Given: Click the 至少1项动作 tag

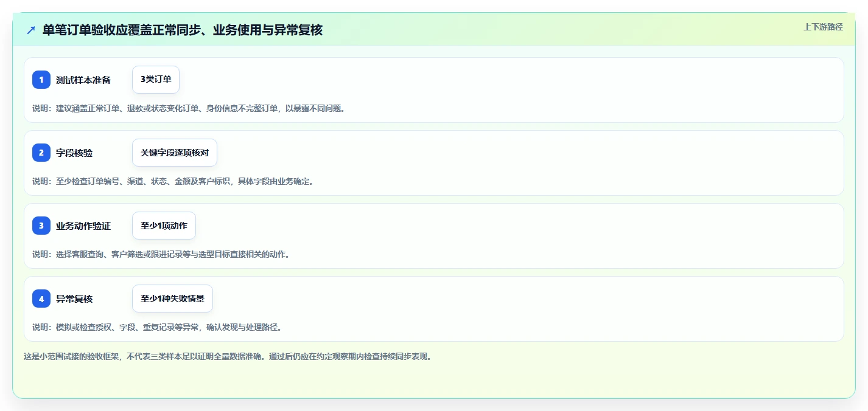Looking at the screenshot, I should (x=164, y=226).
